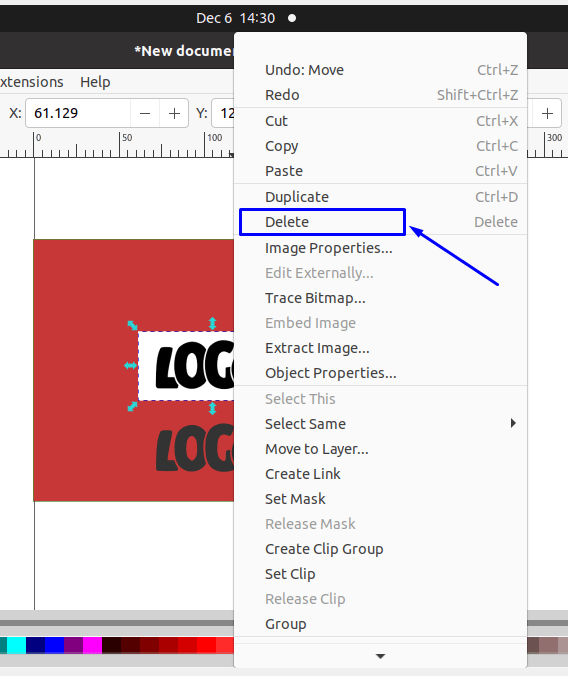568x676 pixels.
Task: Choose Undo: Move from context menu
Action: click(x=380, y=70)
